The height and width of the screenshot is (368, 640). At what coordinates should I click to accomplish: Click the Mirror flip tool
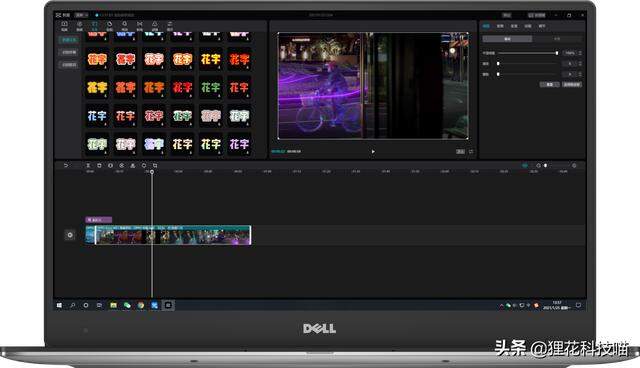pos(133,166)
